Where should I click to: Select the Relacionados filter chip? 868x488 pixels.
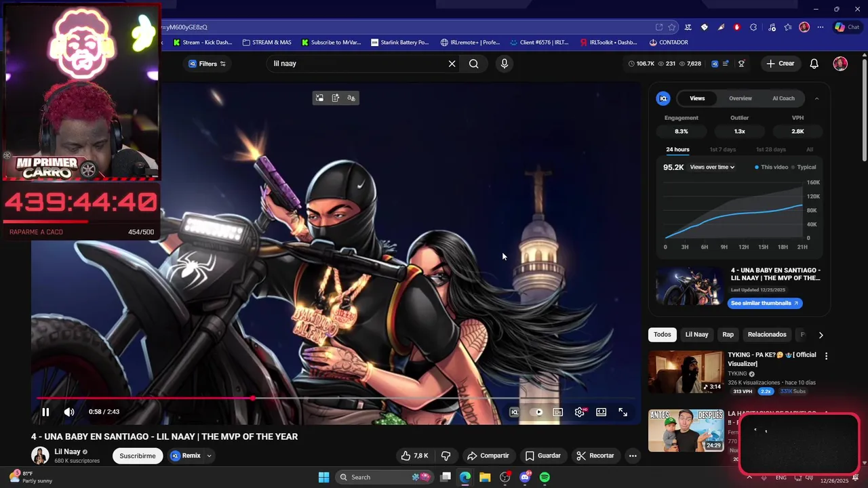coord(767,335)
